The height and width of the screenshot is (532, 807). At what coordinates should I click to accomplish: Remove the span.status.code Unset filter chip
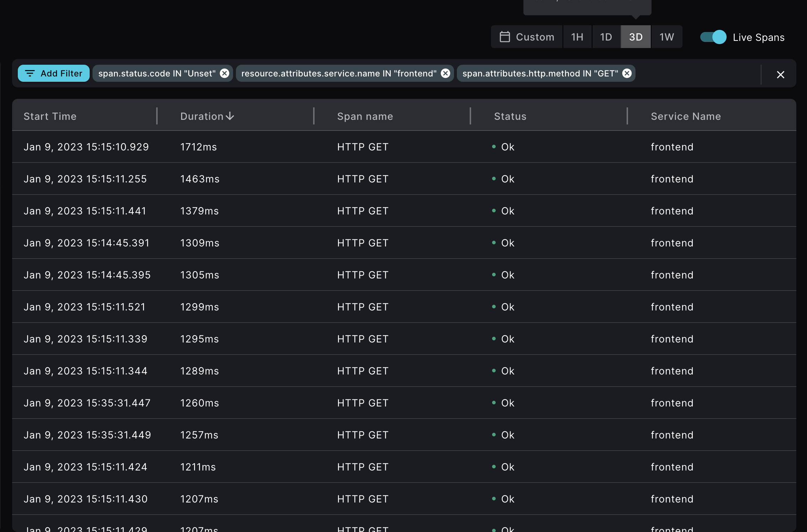pyautogui.click(x=224, y=73)
